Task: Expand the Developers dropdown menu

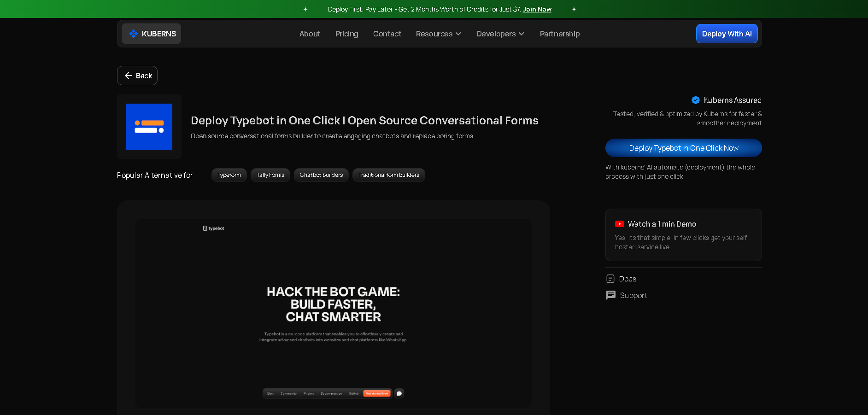Action: coord(500,34)
